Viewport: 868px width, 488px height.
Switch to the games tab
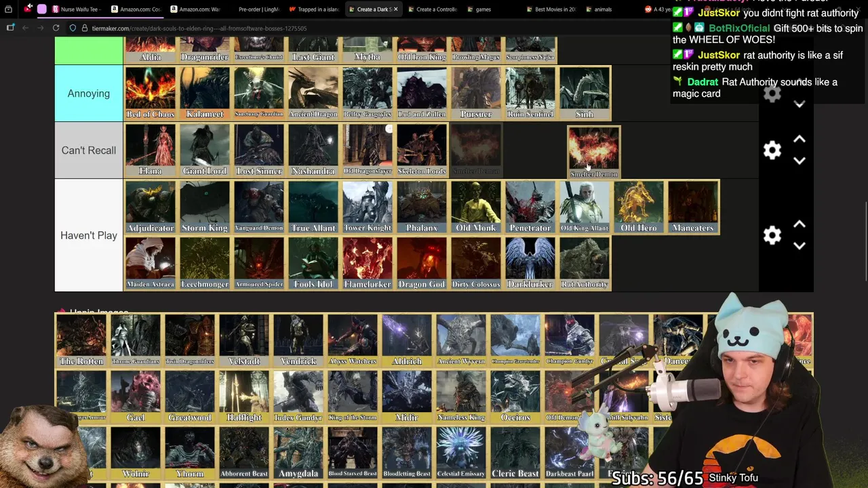483,9
